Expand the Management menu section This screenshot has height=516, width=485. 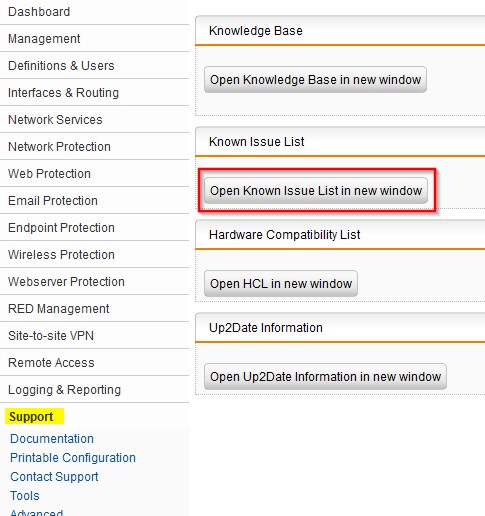coord(94,39)
